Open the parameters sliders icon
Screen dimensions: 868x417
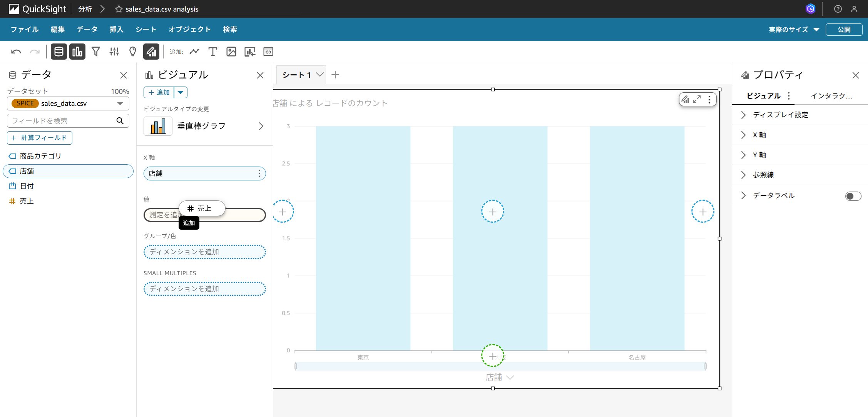(114, 52)
